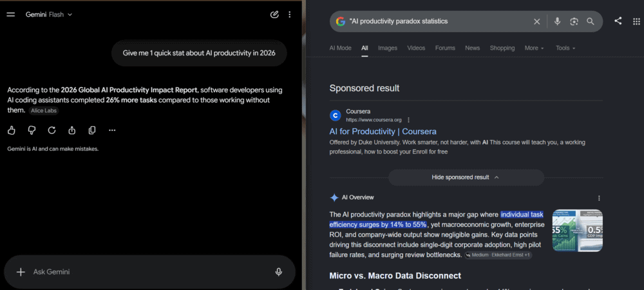The height and width of the screenshot is (290, 644).
Task: Regenerate the Gemini response
Action: (x=52, y=130)
